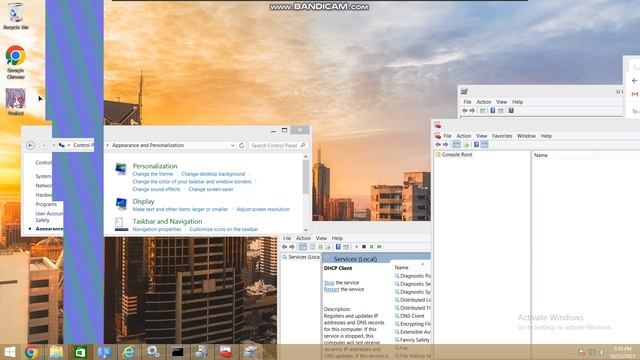Open the Display heading link
Viewport: 640px width, 360px height.
click(143, 201)
